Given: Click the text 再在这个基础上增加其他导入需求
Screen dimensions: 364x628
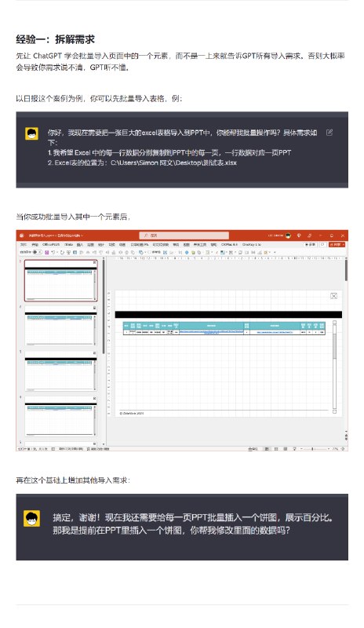Looking at the screenshot, I should click(x=72, y=480).
